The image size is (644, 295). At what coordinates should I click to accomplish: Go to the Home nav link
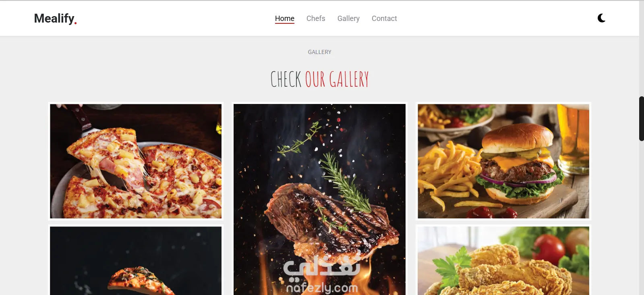pyautogui.click(x=285, y=19)
